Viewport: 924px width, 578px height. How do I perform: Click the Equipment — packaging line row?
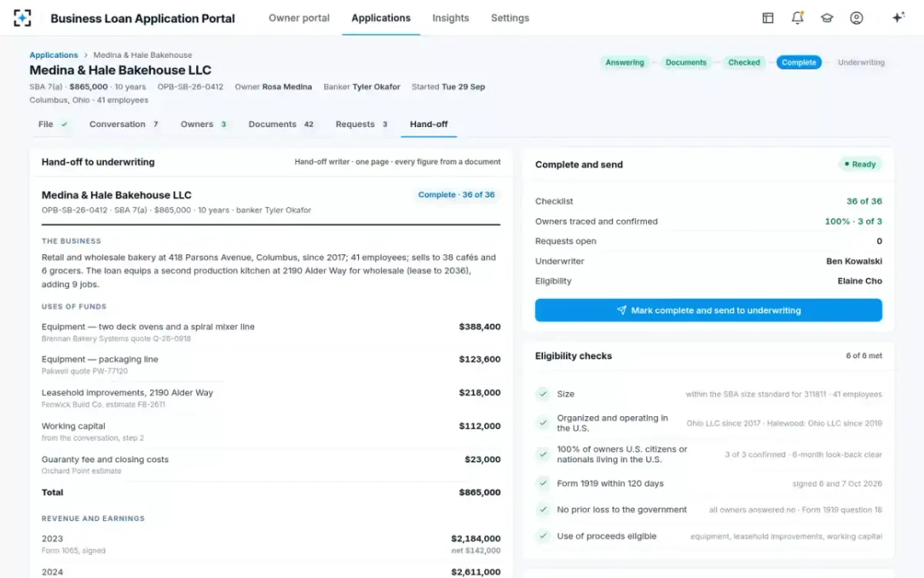pos(271,365)
